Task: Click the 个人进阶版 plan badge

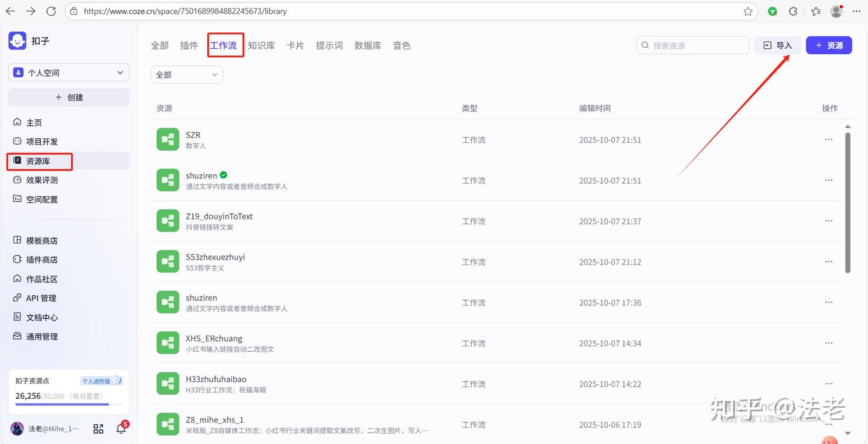Action: [x=101, y=381]
